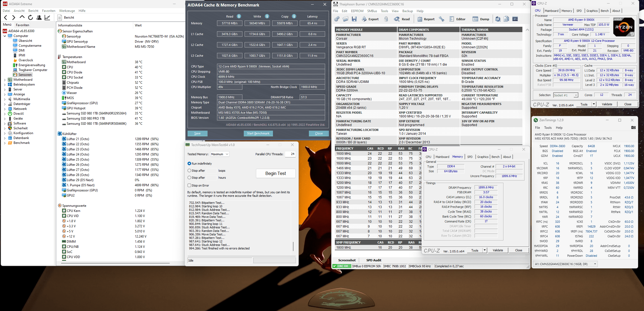Click Read in Thaiphoon toolbar
The height and width of the screenshot is (311, 644).
pos(402,19)
